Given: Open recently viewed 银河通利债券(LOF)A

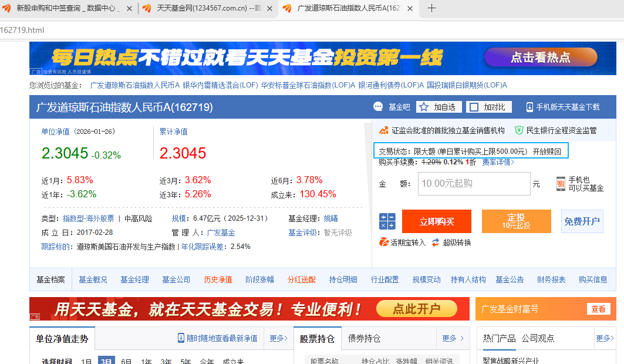Looking at the screenshot, I should point(391,85).
